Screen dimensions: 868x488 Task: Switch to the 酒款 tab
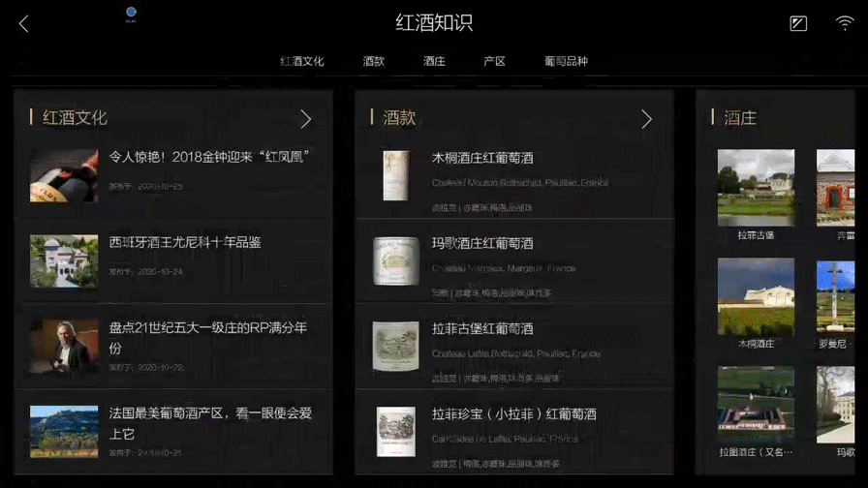click(374, 61)
